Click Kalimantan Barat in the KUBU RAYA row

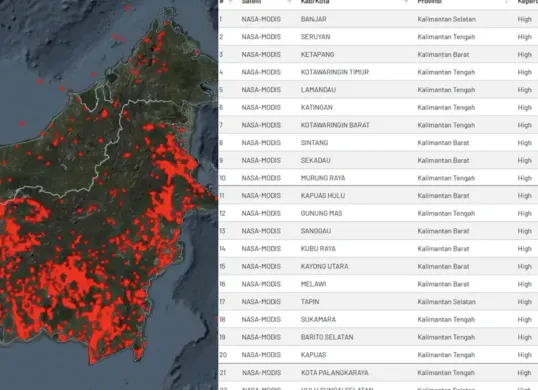(x=443, y=249)
